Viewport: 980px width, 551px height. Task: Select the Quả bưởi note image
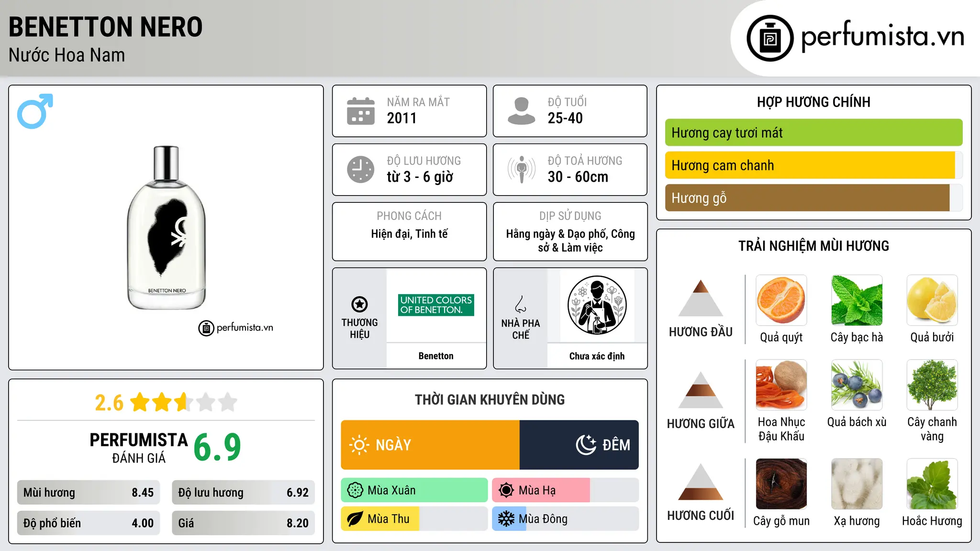[932, 300]
